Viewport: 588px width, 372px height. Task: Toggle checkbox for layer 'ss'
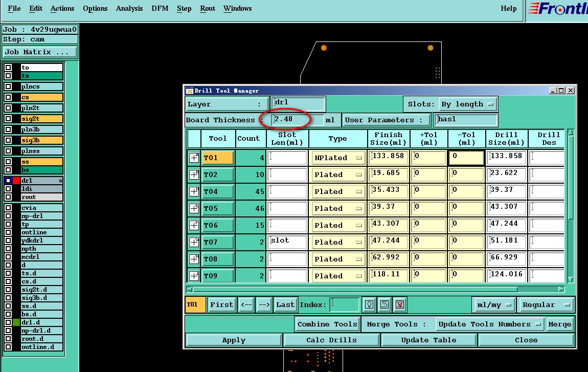[8, 162]
